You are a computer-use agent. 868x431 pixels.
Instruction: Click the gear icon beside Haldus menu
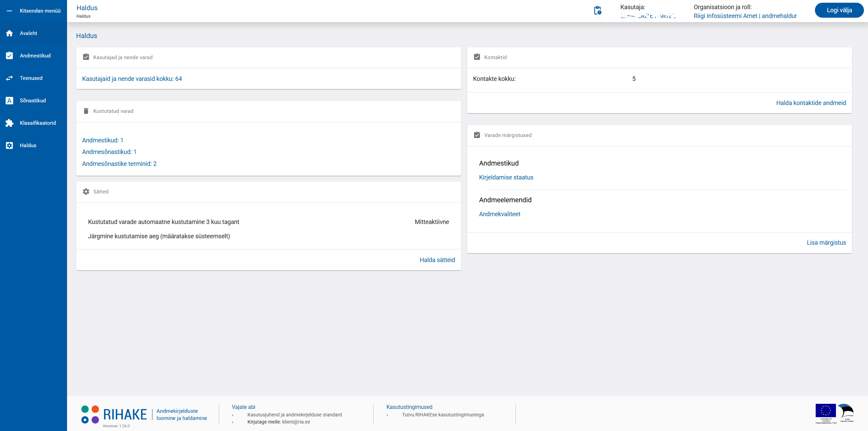tap(10, 145)
